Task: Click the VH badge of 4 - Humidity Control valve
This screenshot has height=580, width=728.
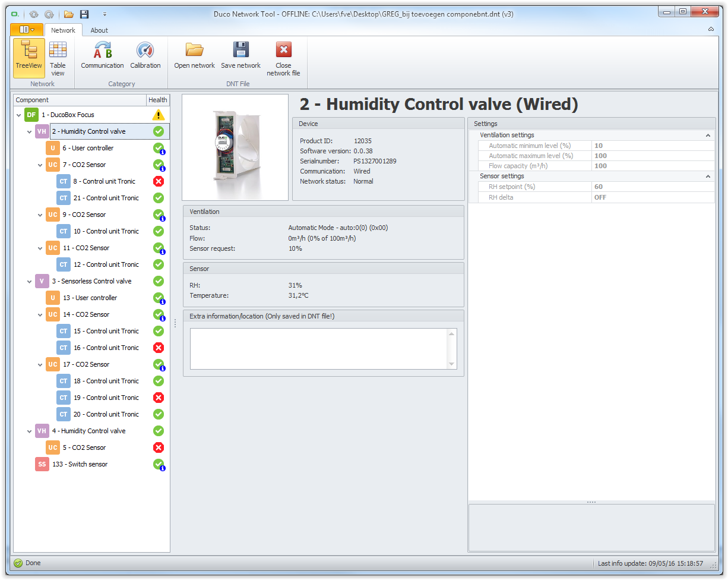Action: tap(42, 431)
